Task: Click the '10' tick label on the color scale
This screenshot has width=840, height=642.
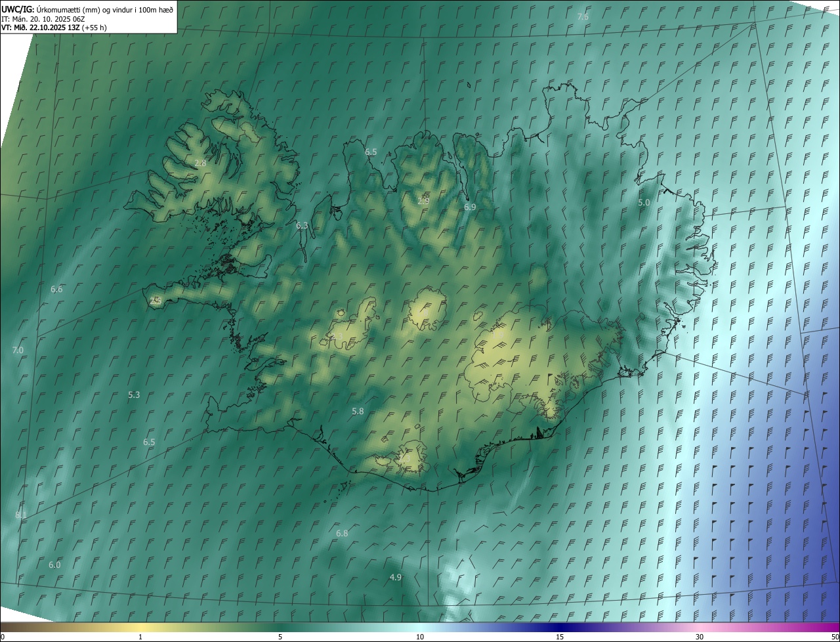Action: (x=420, y=637)
